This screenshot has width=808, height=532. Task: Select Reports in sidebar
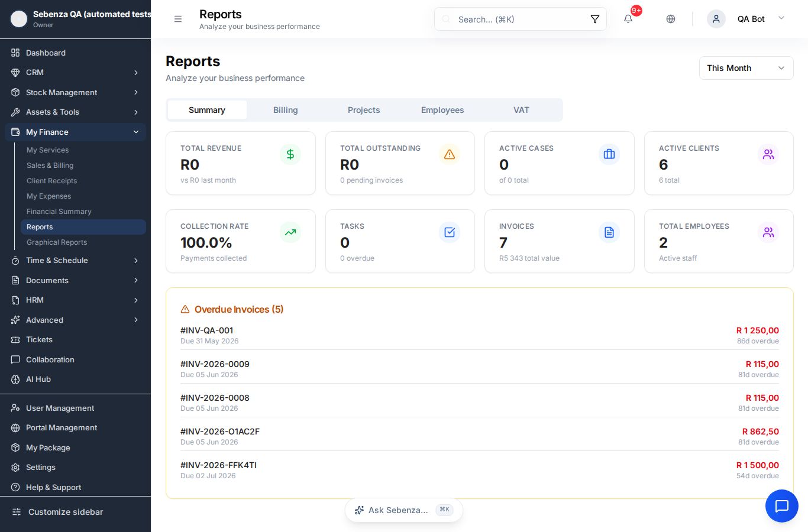click(83, 227)
